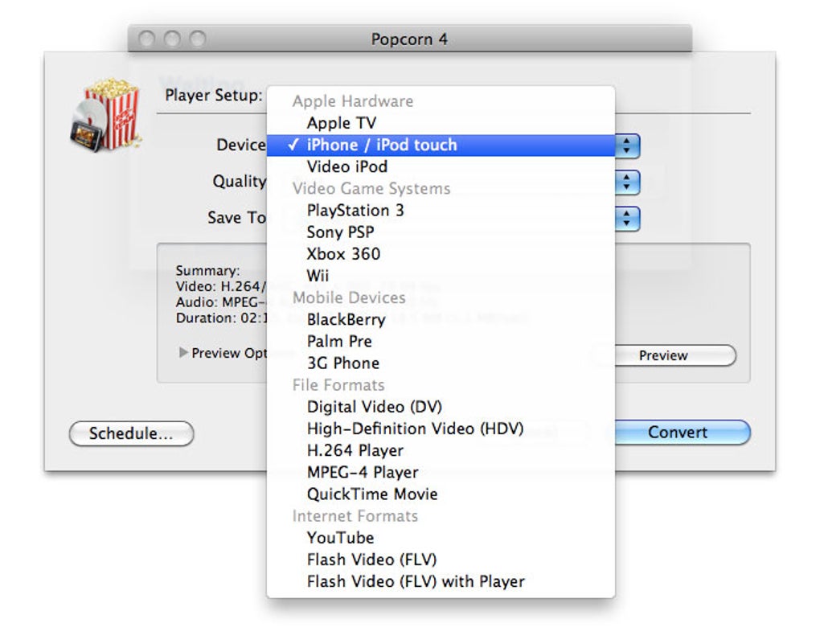Select Flash Video (FLV) entry
This screenshot has height=644, width=820.
tap(441, 560)
